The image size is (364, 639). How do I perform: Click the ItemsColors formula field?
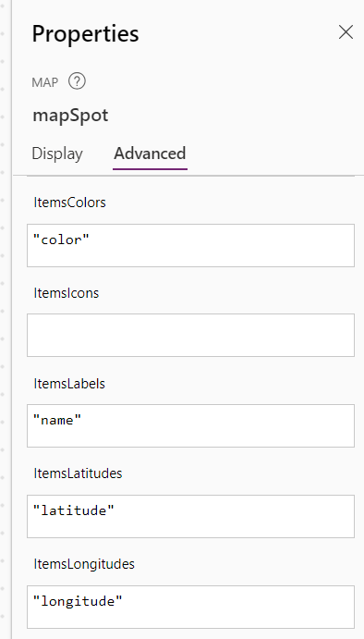click(190, 245)
